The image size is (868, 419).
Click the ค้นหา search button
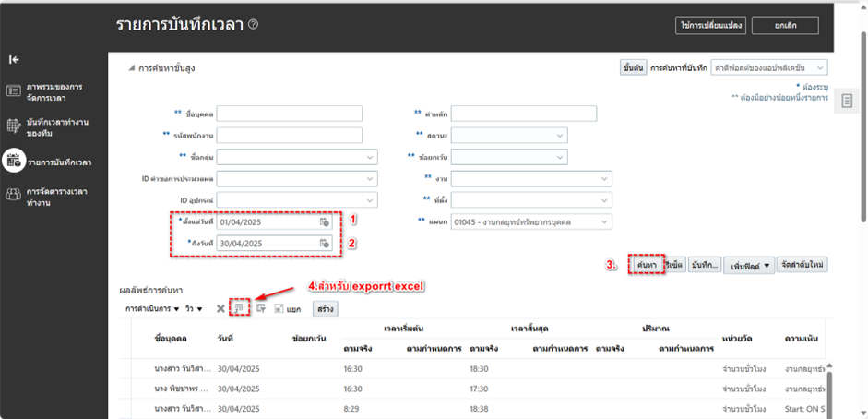(646, 265)
